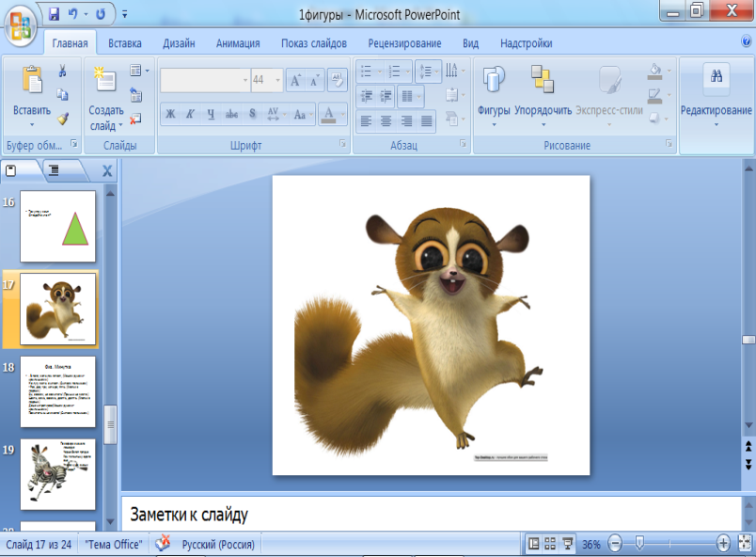Decrease font size with the small A button

[314, 80]
